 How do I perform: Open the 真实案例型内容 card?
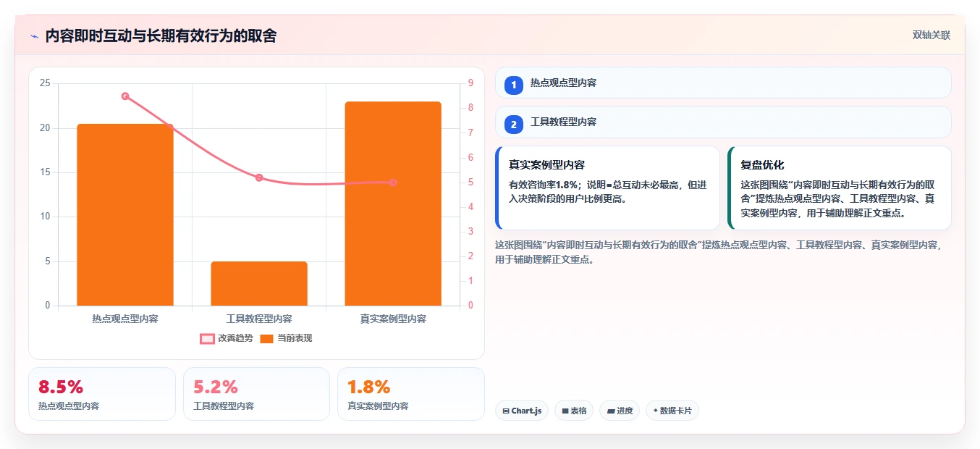(607, 188)
